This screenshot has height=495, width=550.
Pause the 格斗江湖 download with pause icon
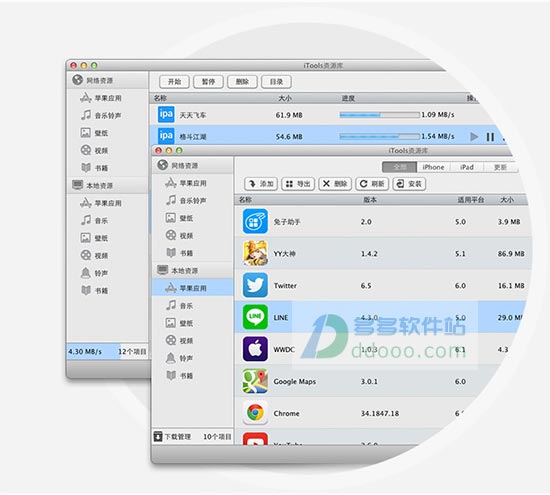point(490,137)
